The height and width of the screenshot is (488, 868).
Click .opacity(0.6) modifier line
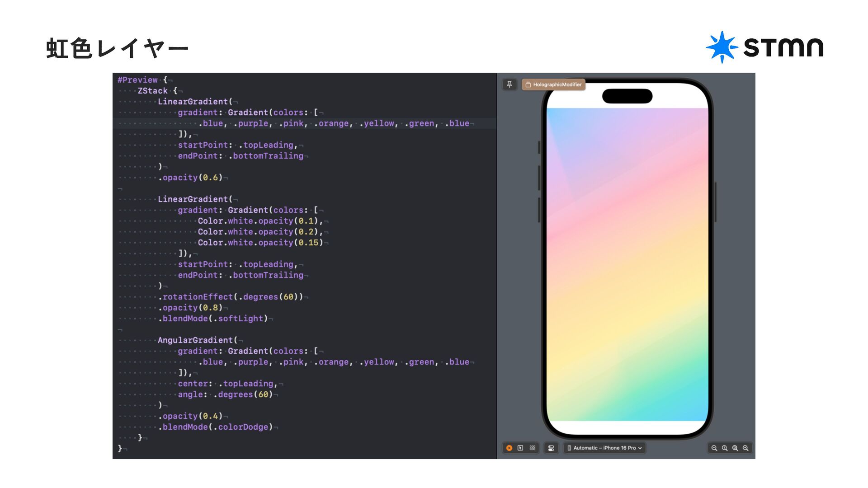coord(190,178)
